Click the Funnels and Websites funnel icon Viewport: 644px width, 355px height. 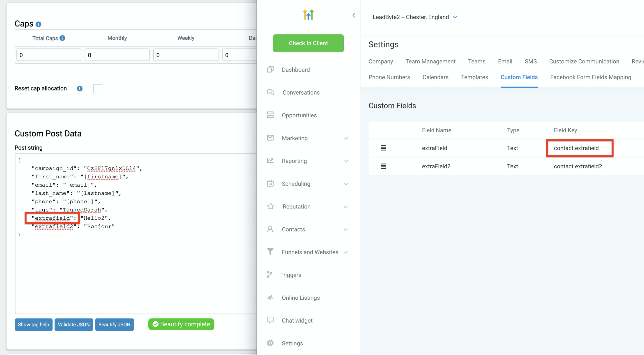pyautogui.click(x=270, y=252)
